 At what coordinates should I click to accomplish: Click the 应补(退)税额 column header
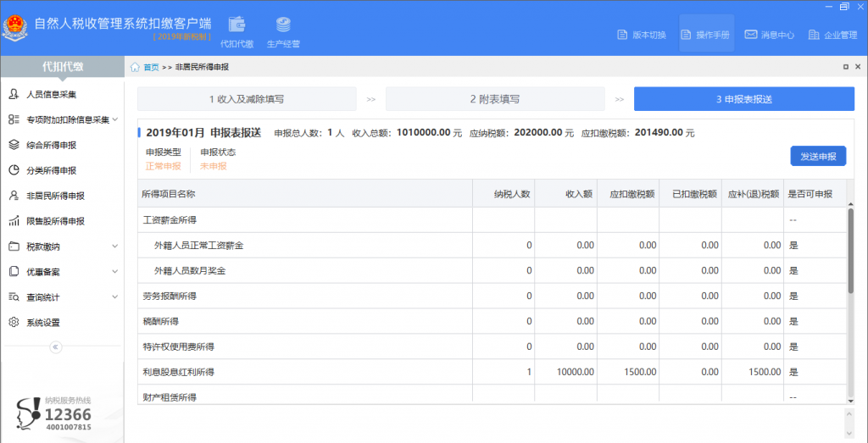click(753, 194)
